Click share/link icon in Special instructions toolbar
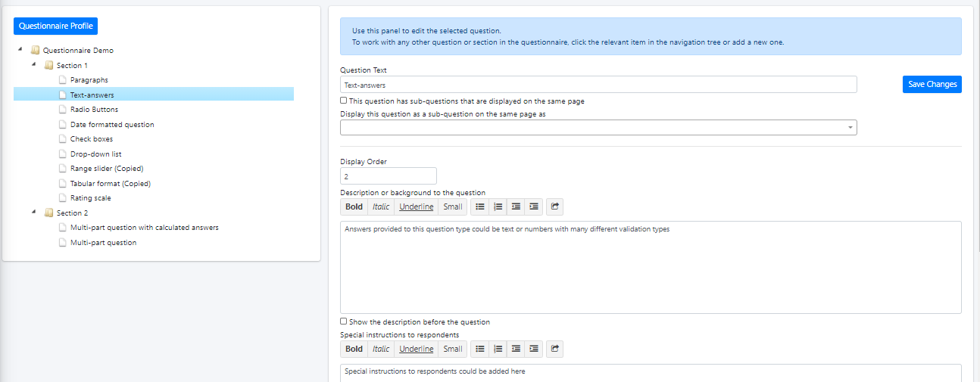Image resolution: width=980 pixels, height=382 pixels. 554,349
